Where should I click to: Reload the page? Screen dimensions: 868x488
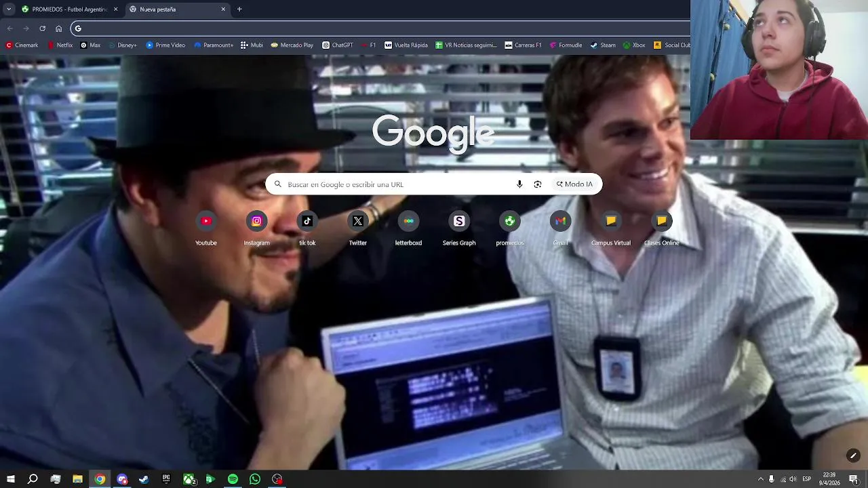pos(42,28)
